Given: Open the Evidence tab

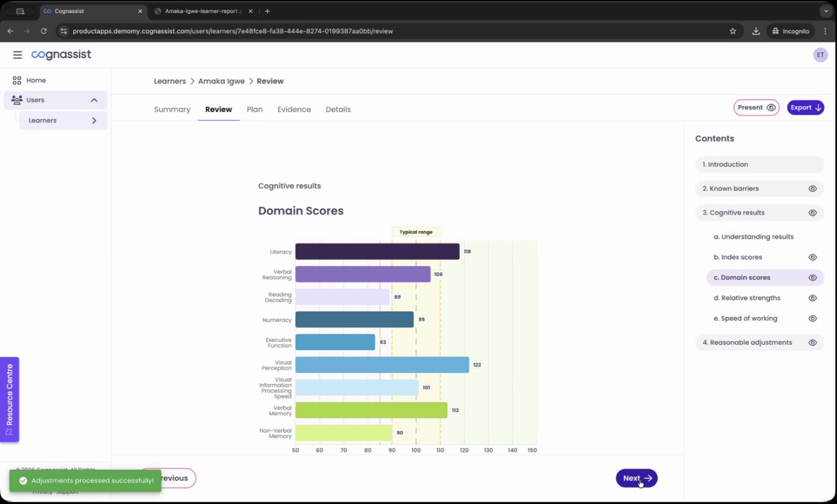Looking at the screenshot, I should [x=294, y=110].
